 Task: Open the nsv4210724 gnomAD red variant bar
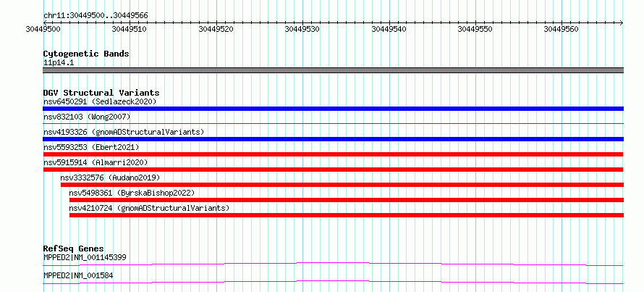347,215
